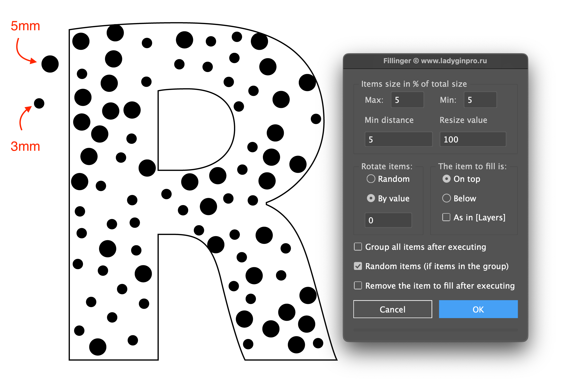This screenshot has height=392, width=567.
Task: Select the 5mm sample circle
Action: tap(50, 64)
